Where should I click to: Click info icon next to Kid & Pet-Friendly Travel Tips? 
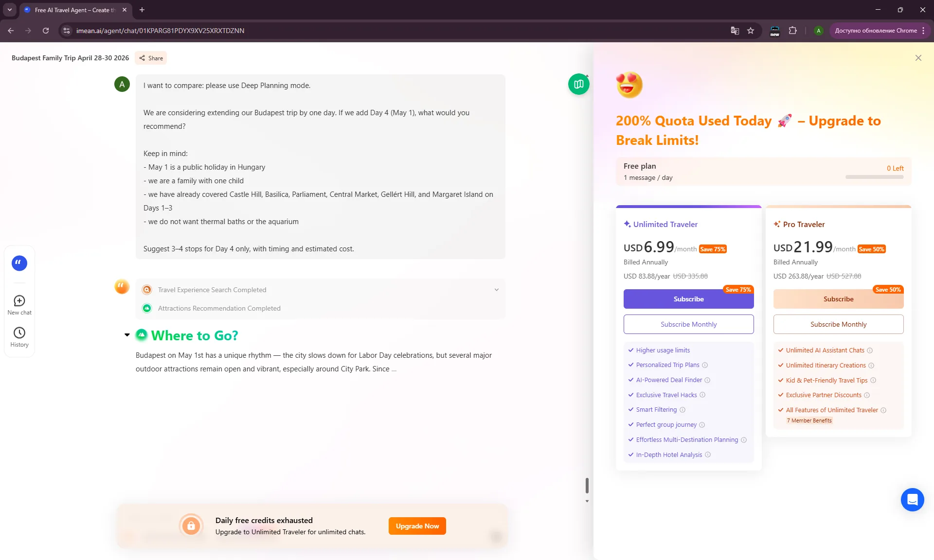(x=873, y=380)
